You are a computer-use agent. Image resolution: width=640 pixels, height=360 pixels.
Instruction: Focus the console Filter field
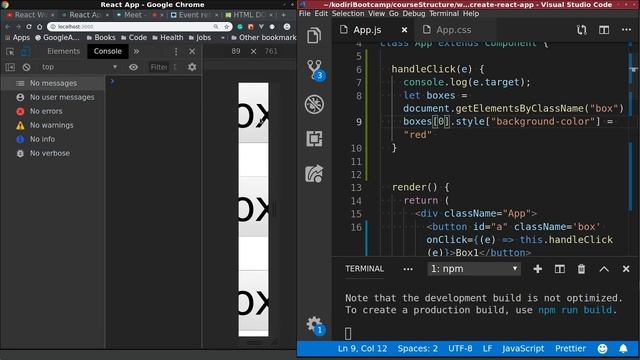pos(163,67)
